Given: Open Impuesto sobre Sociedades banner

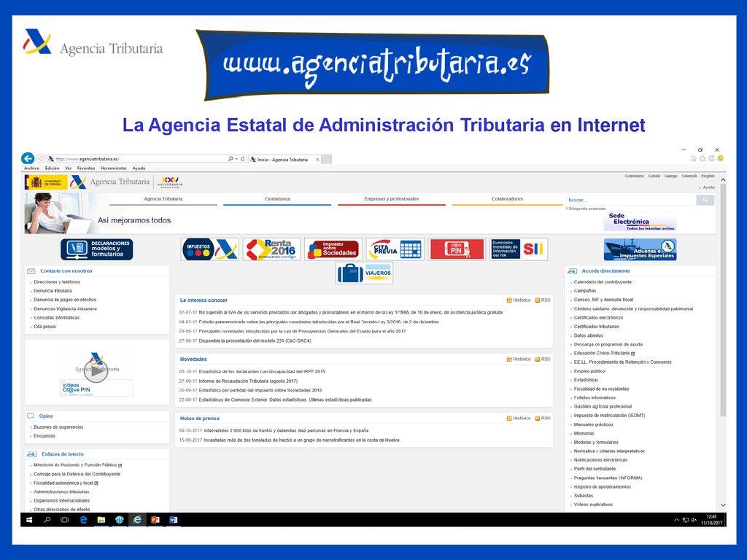Looking at the screenshot, I should (x=333, y=249).
